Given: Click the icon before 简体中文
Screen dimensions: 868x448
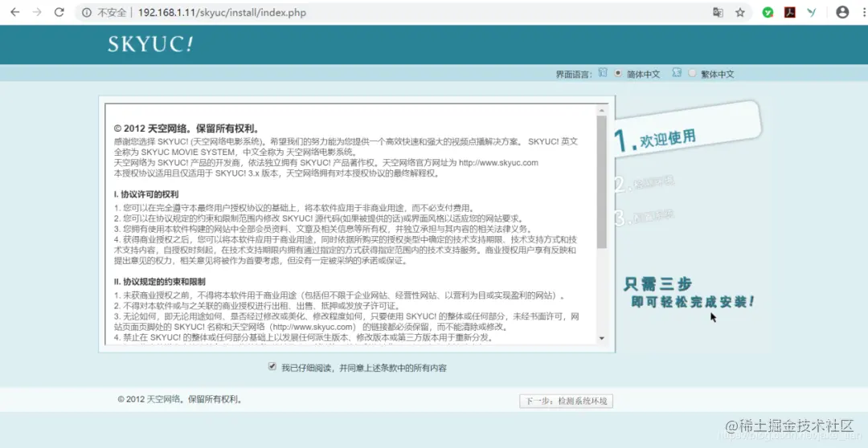Looking at the screenshot, I should coord(603,72).
